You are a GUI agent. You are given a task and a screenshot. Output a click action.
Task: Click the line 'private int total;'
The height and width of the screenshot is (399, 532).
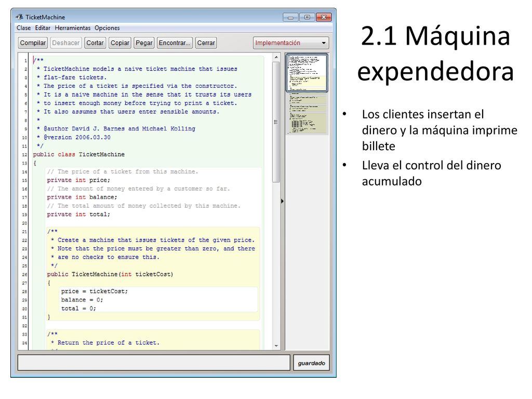(78, 214)
